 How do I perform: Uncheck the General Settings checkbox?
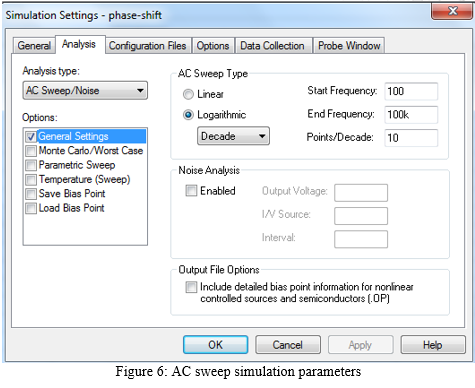31,136
